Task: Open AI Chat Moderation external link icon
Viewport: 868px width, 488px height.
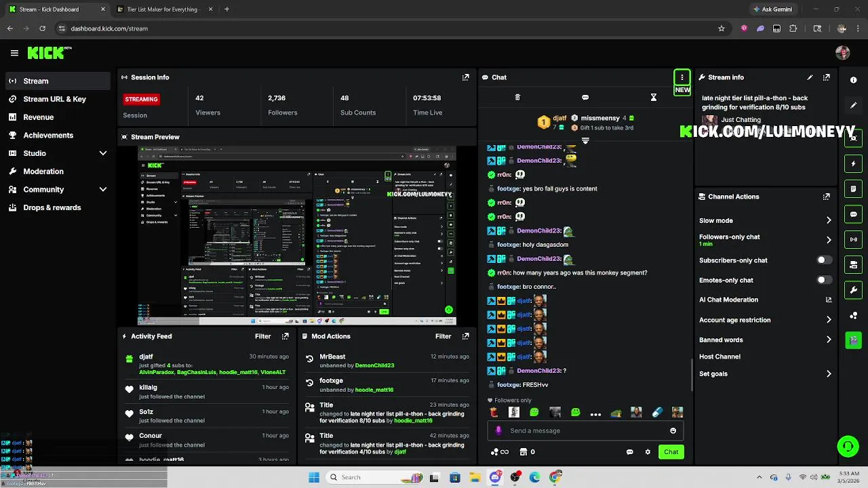Action: (829, 300)
